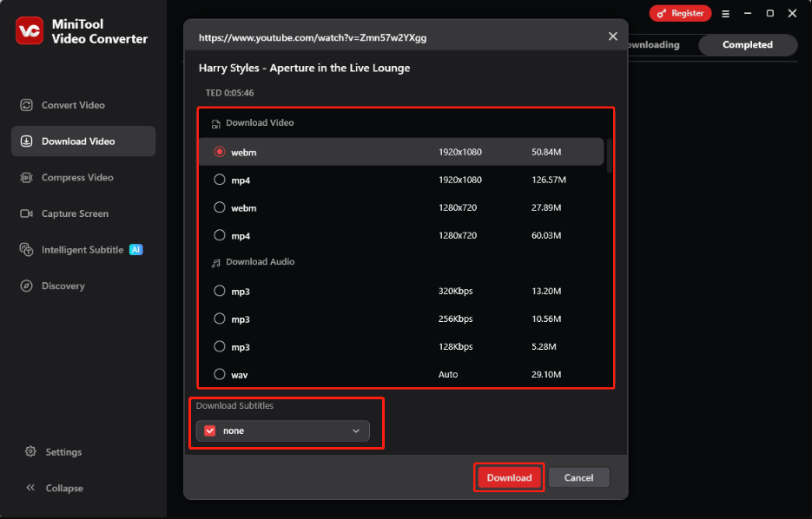Screen dimensions: 812x519
Task: Maximize the MiniTool window
Action: (x=770, y=14)
